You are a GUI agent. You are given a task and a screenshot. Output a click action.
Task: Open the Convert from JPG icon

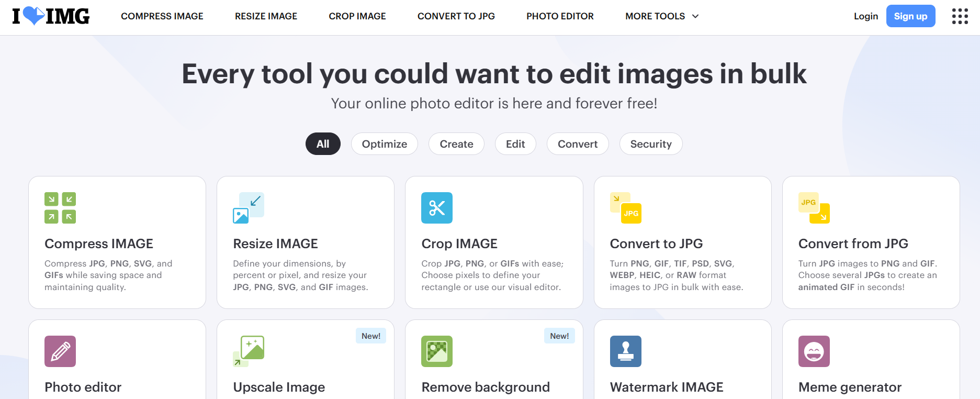tap(814, 208)
